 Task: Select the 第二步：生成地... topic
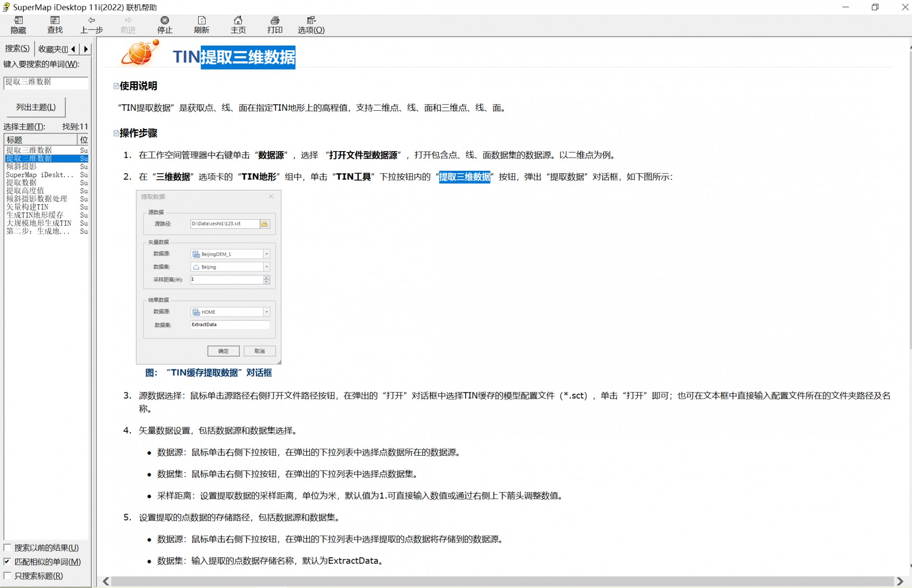pos(47,232)
